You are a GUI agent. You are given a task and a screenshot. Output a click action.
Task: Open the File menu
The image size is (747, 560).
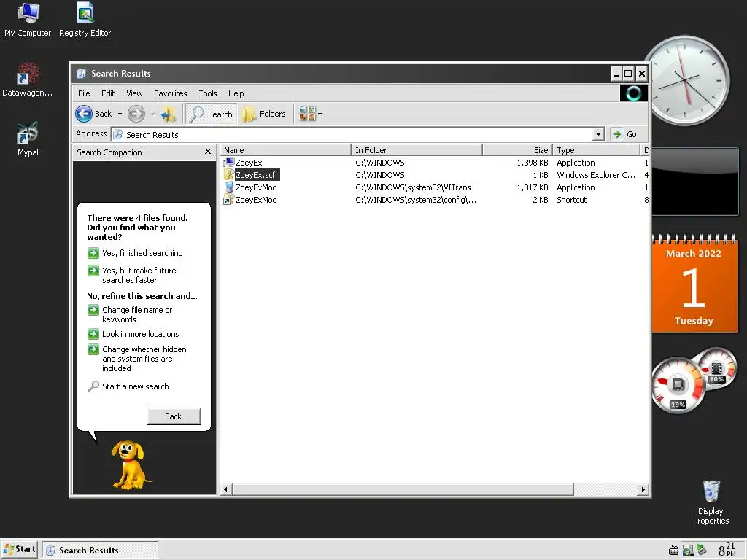coord(84,93)
